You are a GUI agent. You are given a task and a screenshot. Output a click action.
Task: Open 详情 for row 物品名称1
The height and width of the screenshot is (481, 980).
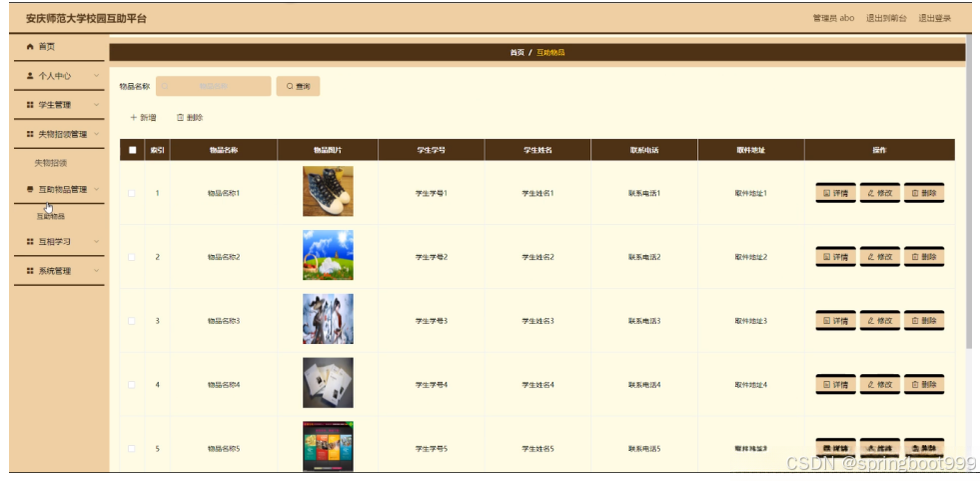pos(835,193)
